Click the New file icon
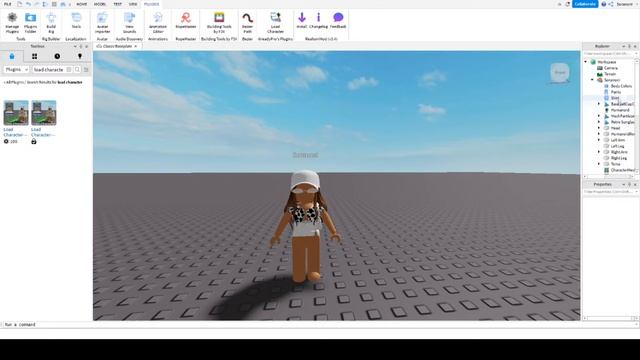Viewport: 640px width, 360px height. (19, 4)
